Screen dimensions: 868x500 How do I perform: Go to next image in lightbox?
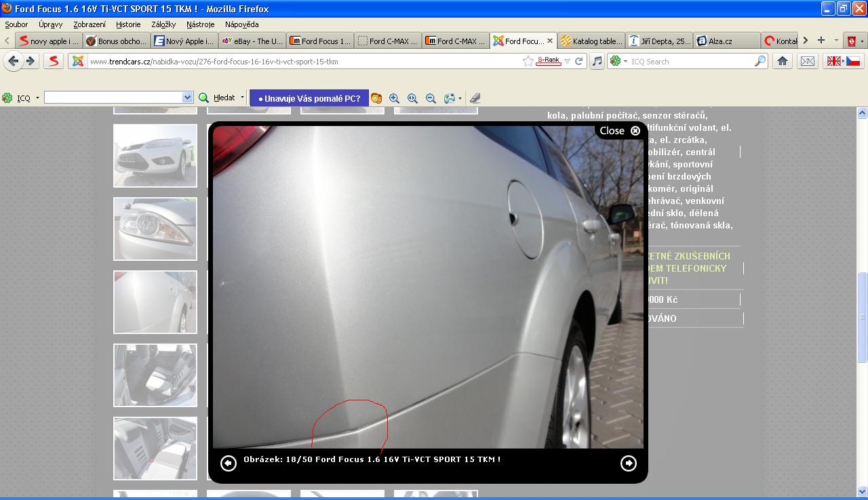click(x=628, y=463)
